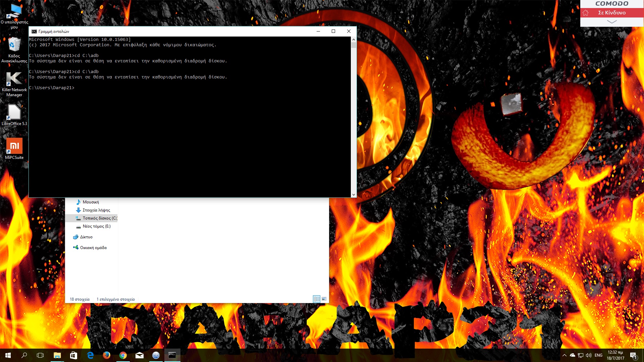
Task: Open qBittorrent from the taskbar
Action: (156, 355)
